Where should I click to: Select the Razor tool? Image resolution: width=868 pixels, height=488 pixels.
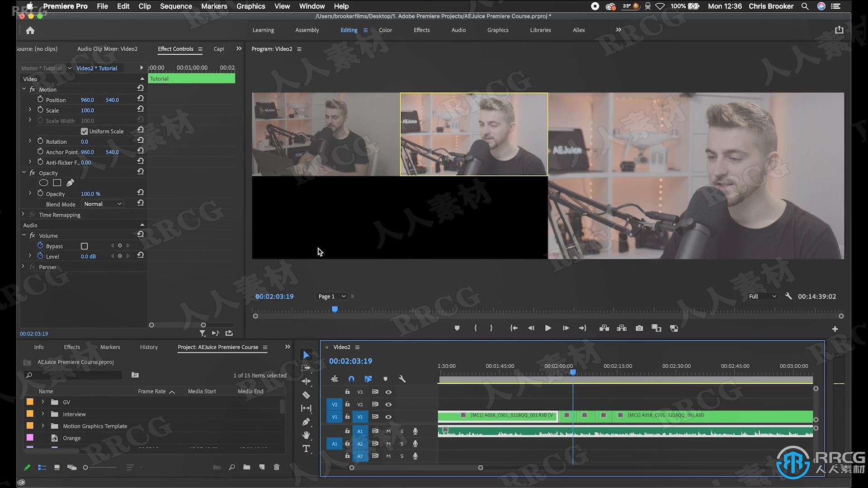coord(306,395)
